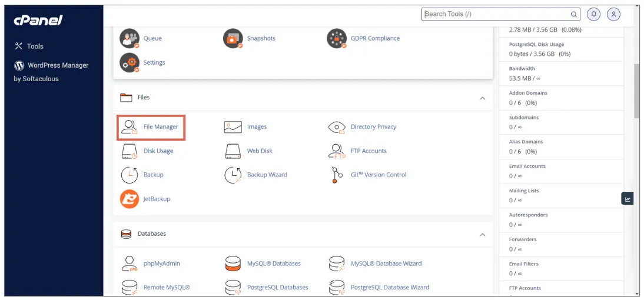
Task: Open the Queue link
Action: 152,38
